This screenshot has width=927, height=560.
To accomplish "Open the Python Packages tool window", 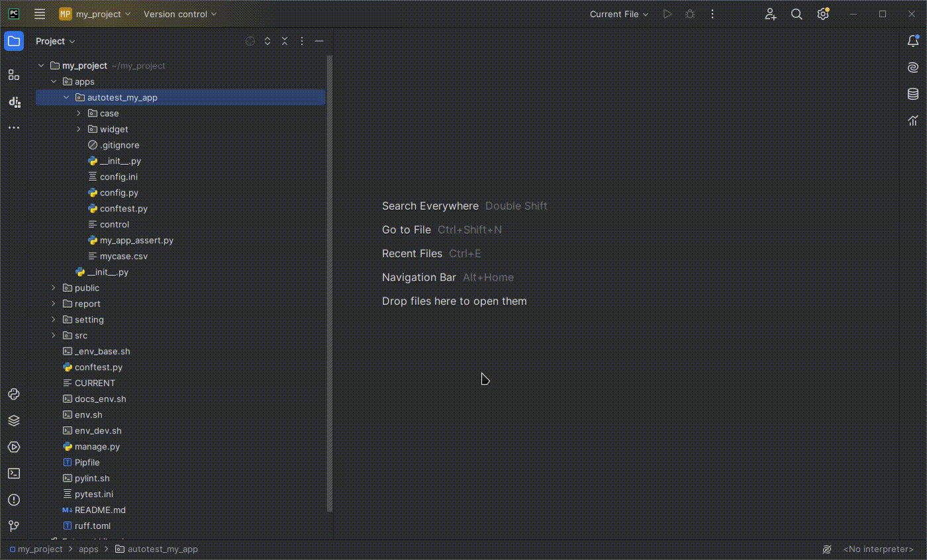I will click(x=14, y=420).
